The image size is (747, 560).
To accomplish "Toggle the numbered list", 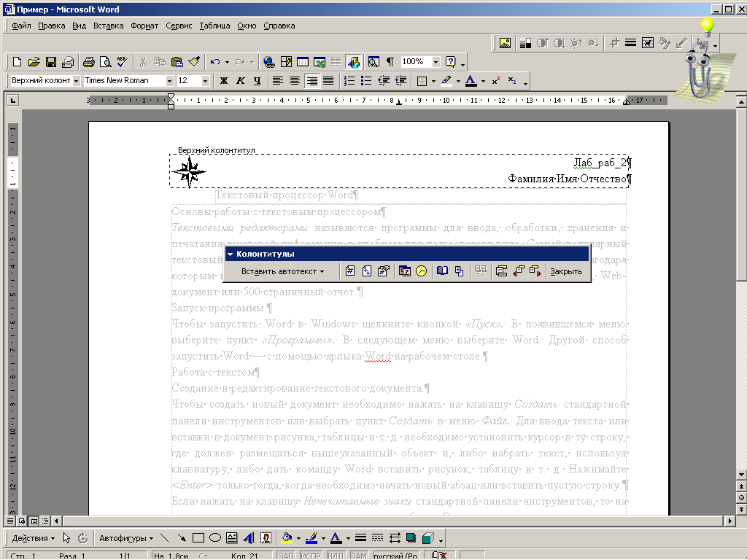I will 349,81.
